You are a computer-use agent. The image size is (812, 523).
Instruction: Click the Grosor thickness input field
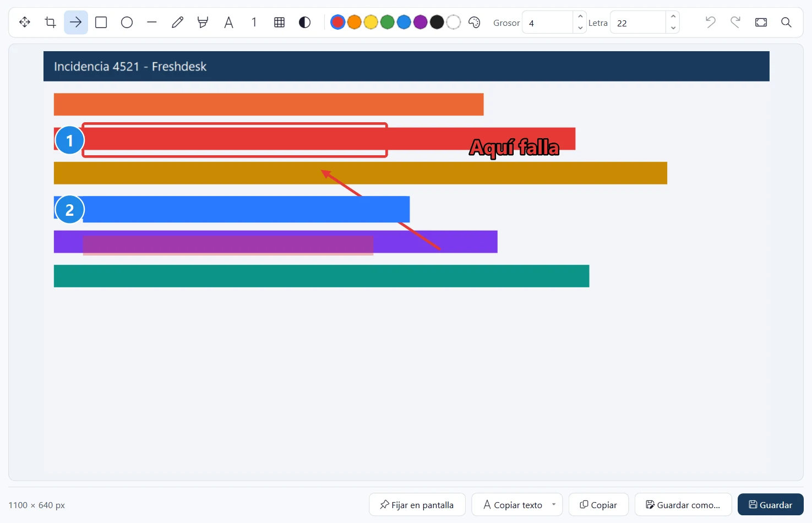(548, 23)
